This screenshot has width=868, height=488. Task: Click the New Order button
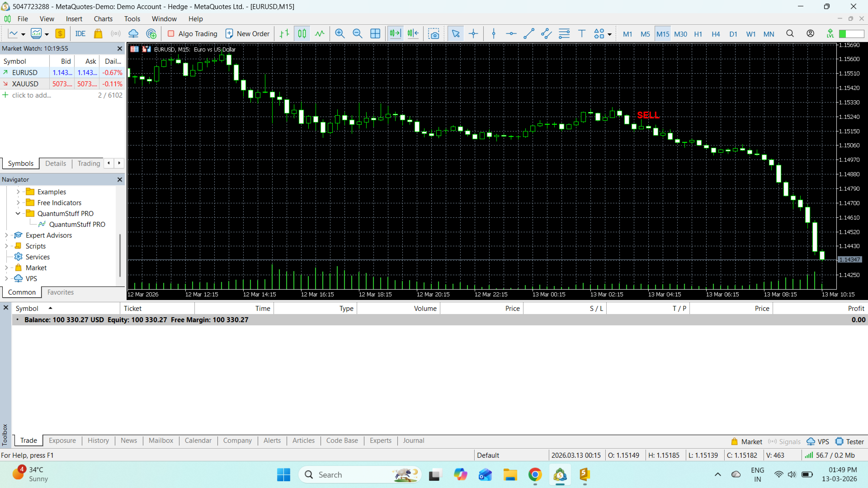coord(247,34)
